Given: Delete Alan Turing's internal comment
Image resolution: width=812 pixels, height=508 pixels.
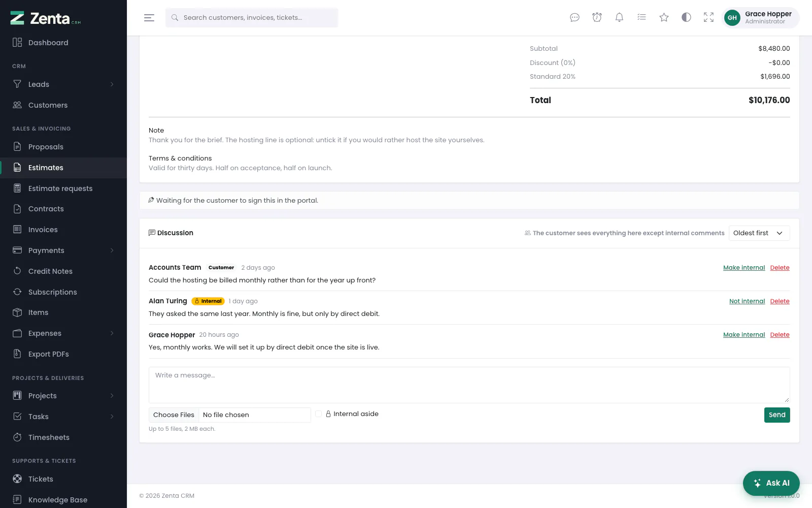Looking at the screenshot, I should click(x=780, y=301).
